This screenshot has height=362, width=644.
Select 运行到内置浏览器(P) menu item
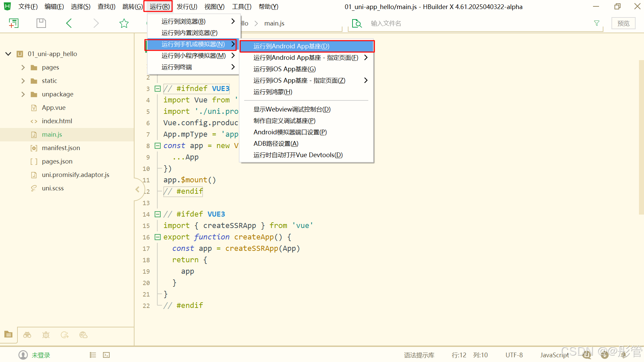click(x=194, y=33)
